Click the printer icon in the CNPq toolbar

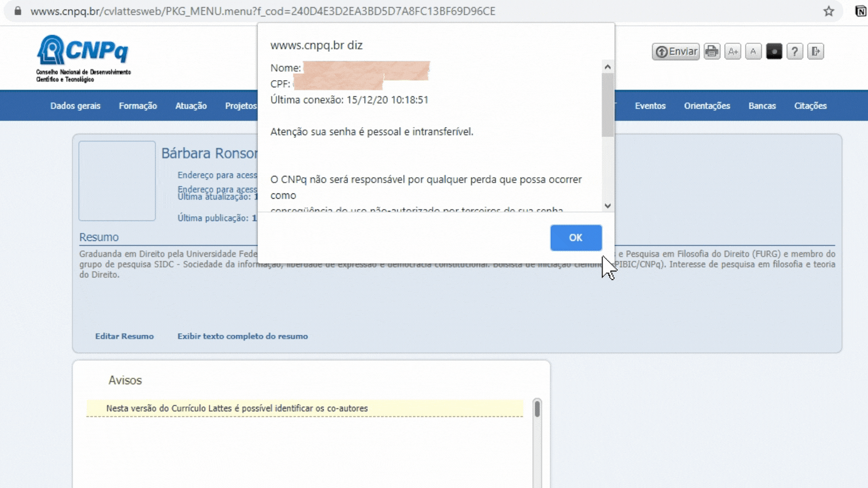coord(712,51)
